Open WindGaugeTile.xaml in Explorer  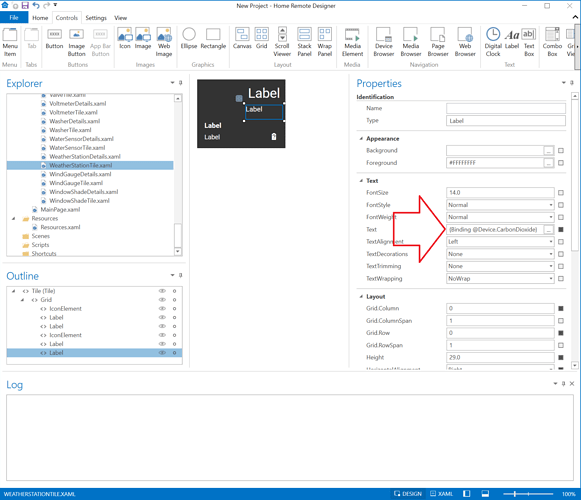tap(76, 183)
